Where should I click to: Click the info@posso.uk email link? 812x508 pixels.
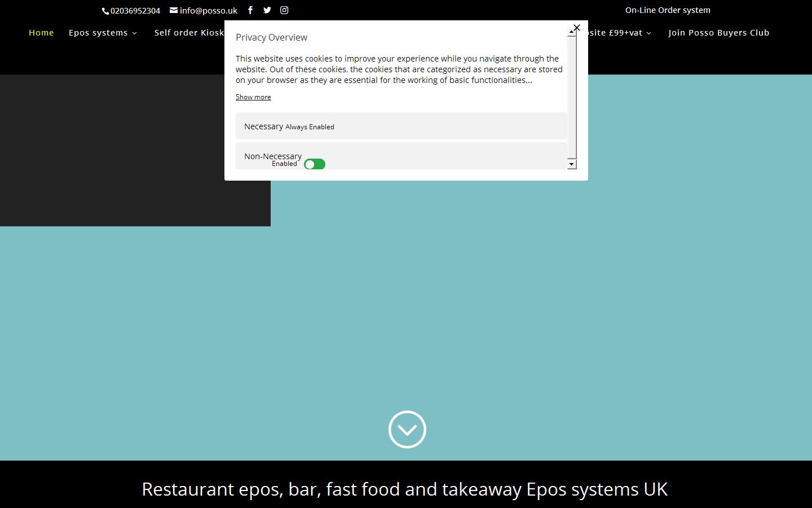point(204,10)
